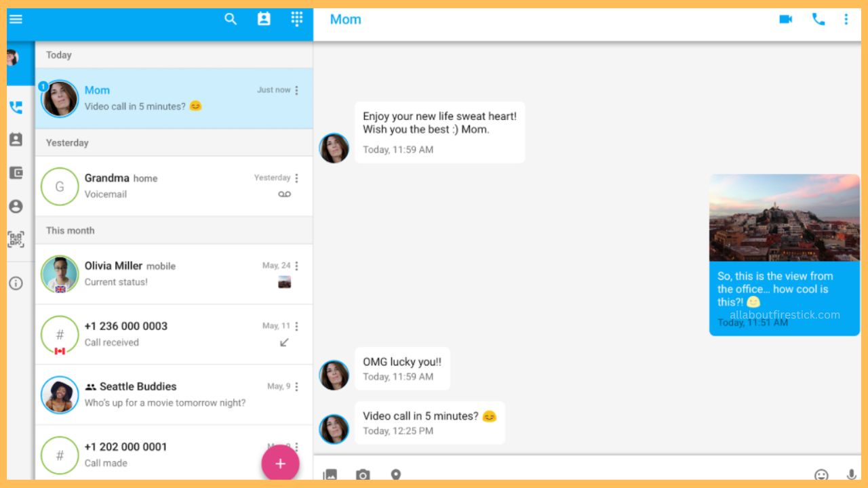The height and width of the screenshot is (488, 868).
Task: Select the Seattle Buddies group chat
Action: 174,395
